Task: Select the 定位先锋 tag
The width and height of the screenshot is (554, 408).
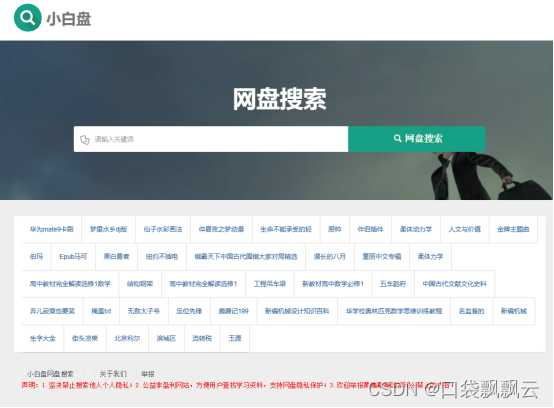Action: 189,311
